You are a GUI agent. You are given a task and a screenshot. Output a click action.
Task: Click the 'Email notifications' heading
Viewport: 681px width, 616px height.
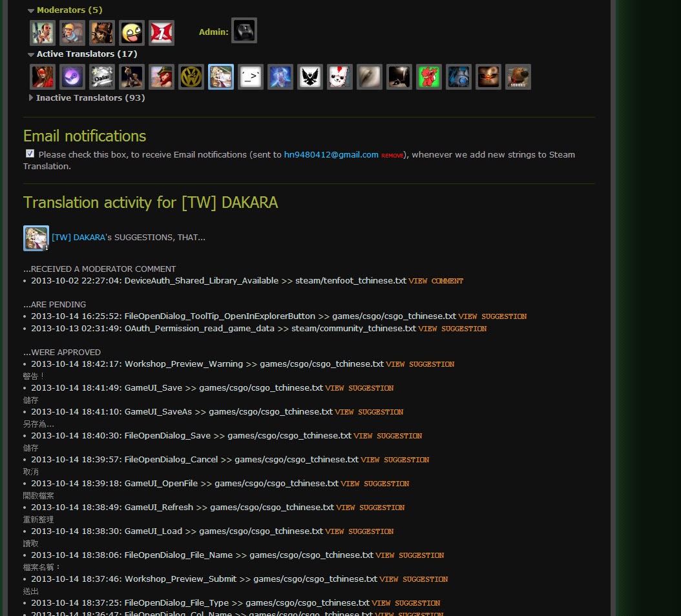pyautogui.click(x=85, y=136)
